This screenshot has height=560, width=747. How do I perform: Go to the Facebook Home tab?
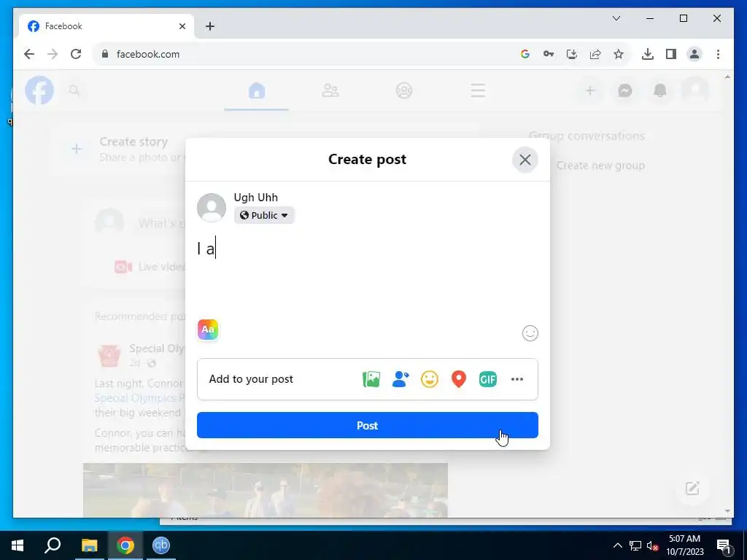pyautogui.click(x=256, y=90)
